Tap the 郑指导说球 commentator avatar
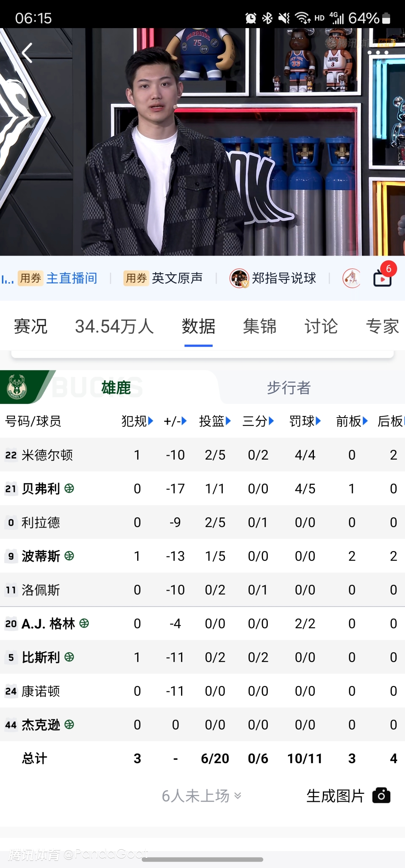 coord(239,278)
